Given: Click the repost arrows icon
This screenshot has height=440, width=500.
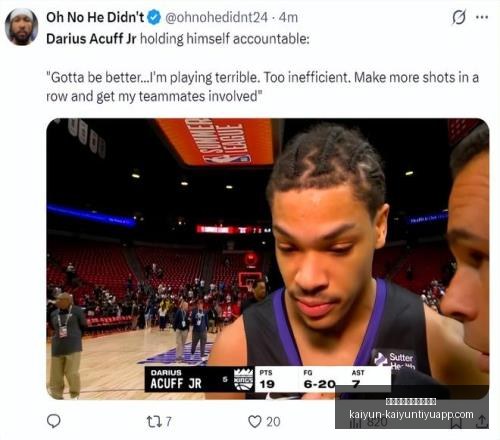Looking at the screenshot, I should click(155, 422).
